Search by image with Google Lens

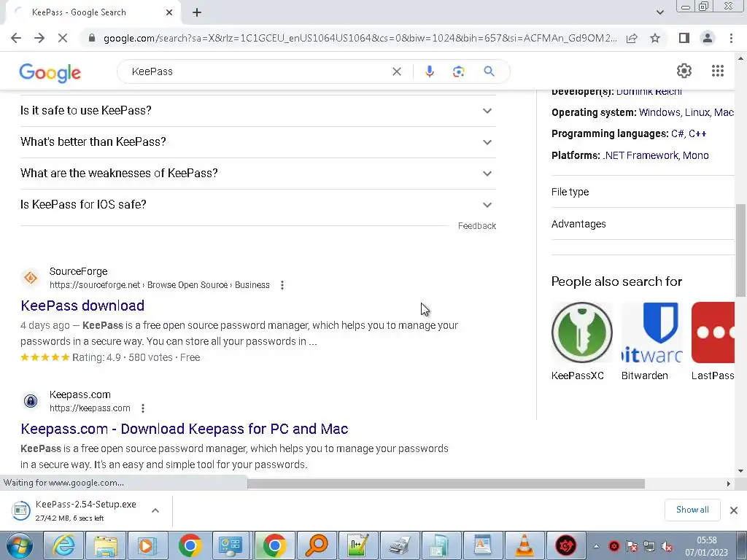tap(458, 71)
